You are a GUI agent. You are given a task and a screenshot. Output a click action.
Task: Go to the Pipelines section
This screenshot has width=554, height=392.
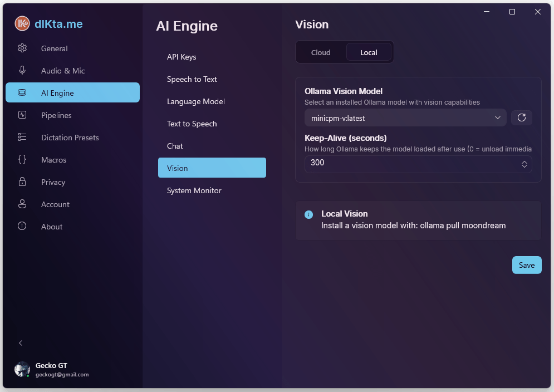[x=73, y=115]
